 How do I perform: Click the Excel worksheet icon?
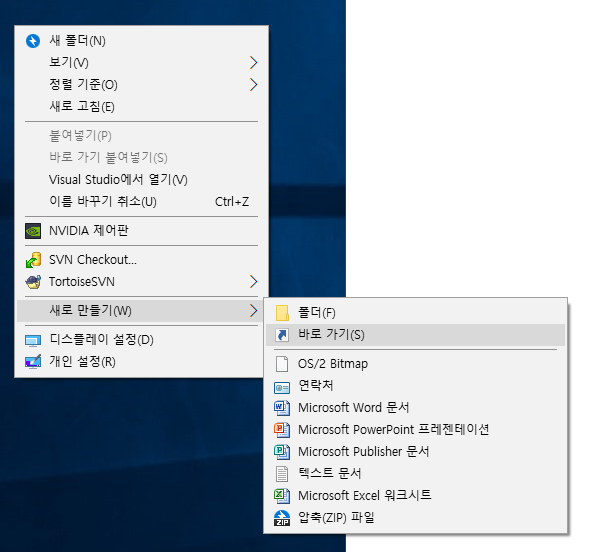point(282,496)
